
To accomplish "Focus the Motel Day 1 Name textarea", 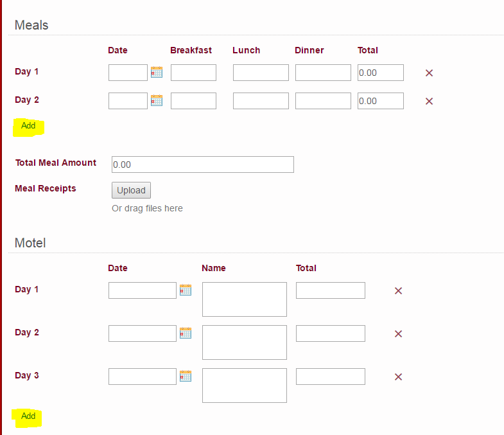I will click(244, 299).
